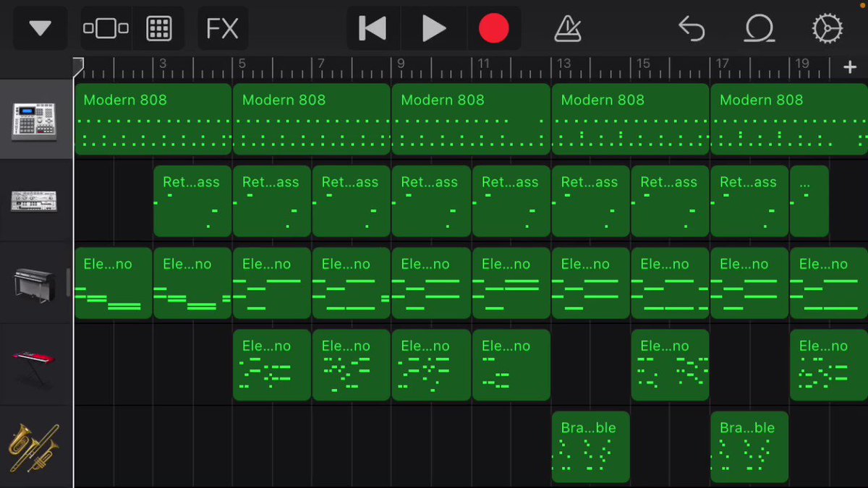The height and width of the screenshot is (488, 868).
Task: Select the Ret...ass region starting at bar 11
Action: (x=511, y=201)
